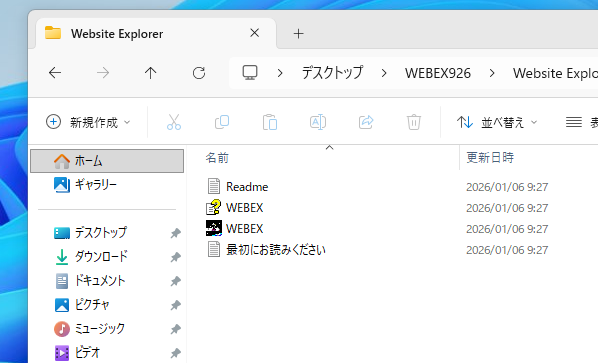
Task: Click pin icon next to ミュージック
Action: coord(175,329)
